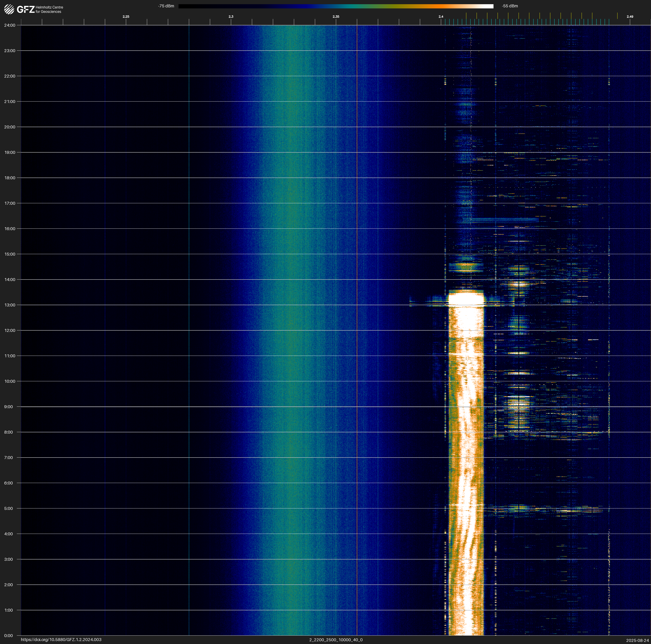
Task: Select the 2.4 frequency axis label
Action: tap(441, 17)
